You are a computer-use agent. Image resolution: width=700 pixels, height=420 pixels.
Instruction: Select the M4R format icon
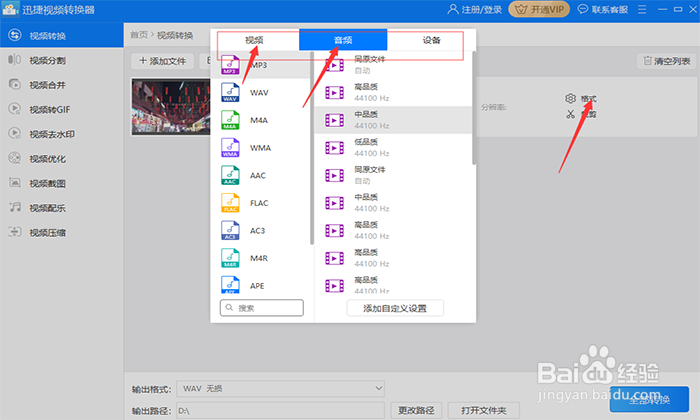tap(230, 258)
